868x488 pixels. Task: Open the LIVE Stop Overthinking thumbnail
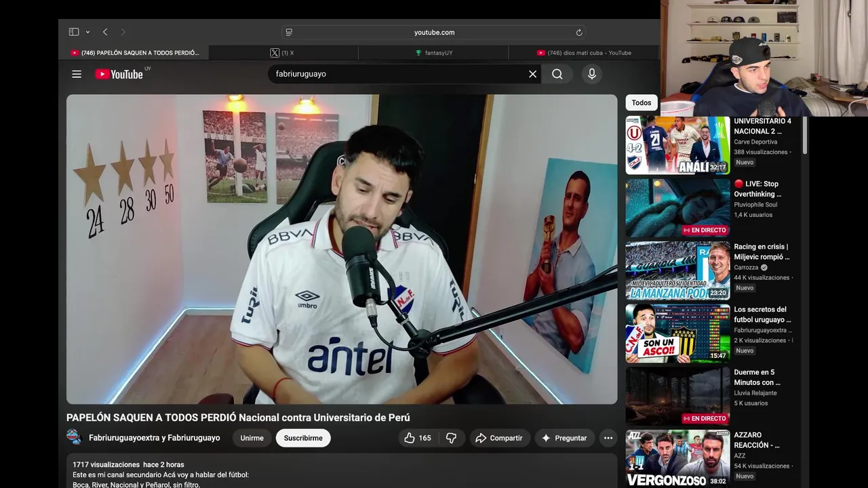click(x=677, y=208)
